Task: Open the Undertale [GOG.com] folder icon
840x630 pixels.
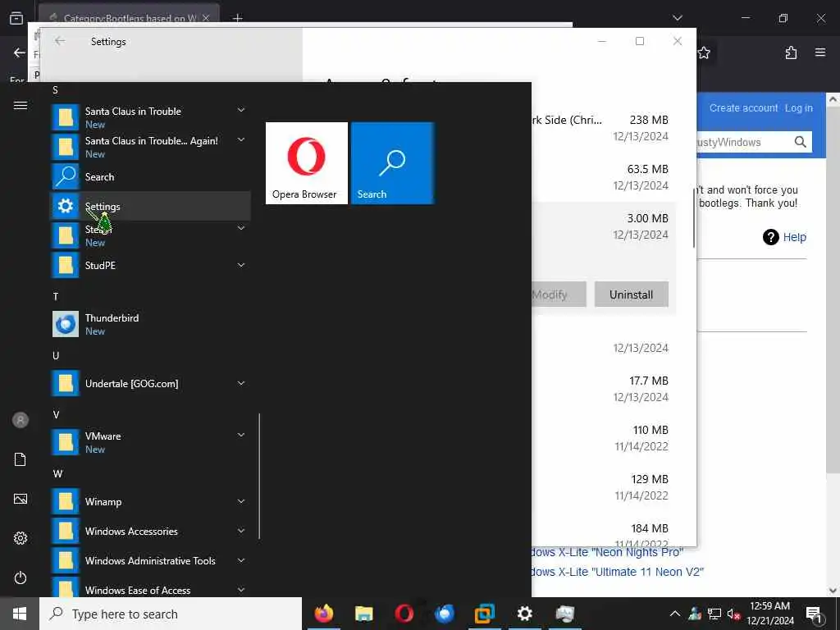Action: (x=66, y=383)
